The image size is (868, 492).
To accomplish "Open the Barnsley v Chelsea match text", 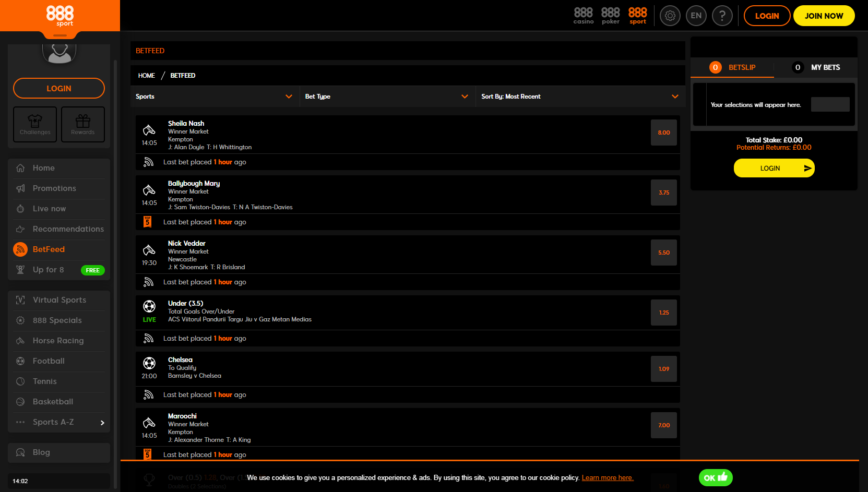I will [195, 376].
